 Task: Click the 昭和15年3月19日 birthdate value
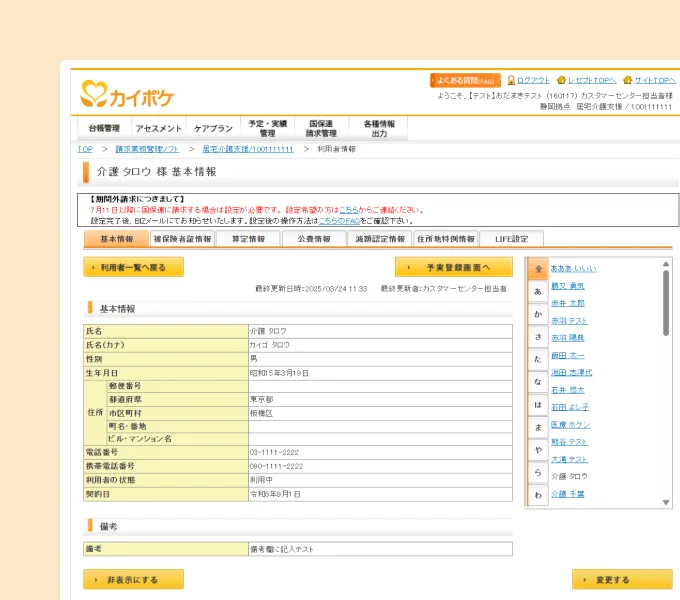279,373
